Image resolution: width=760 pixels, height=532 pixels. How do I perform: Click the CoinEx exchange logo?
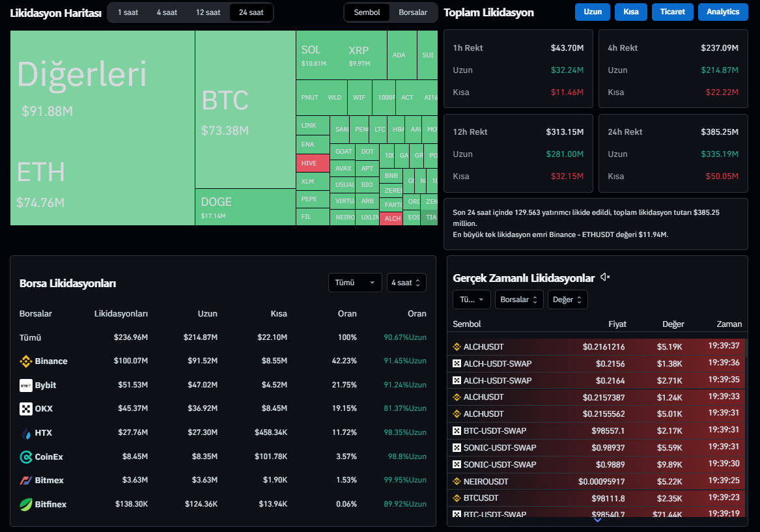point(25,456)
